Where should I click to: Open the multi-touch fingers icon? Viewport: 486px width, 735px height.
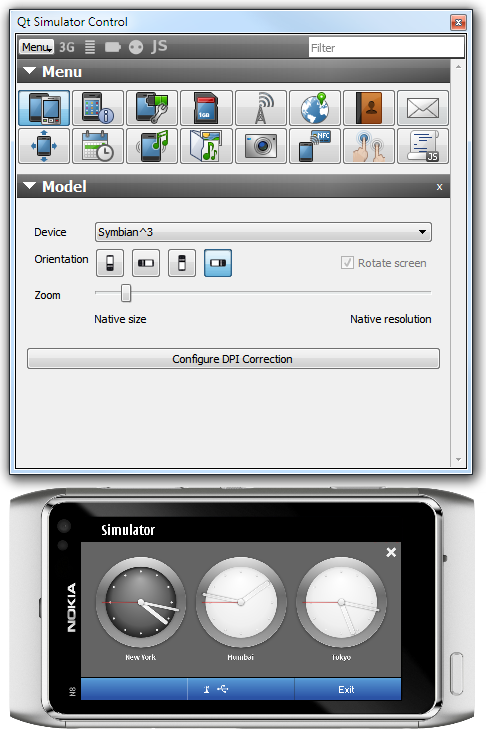(x=369, y=146)
